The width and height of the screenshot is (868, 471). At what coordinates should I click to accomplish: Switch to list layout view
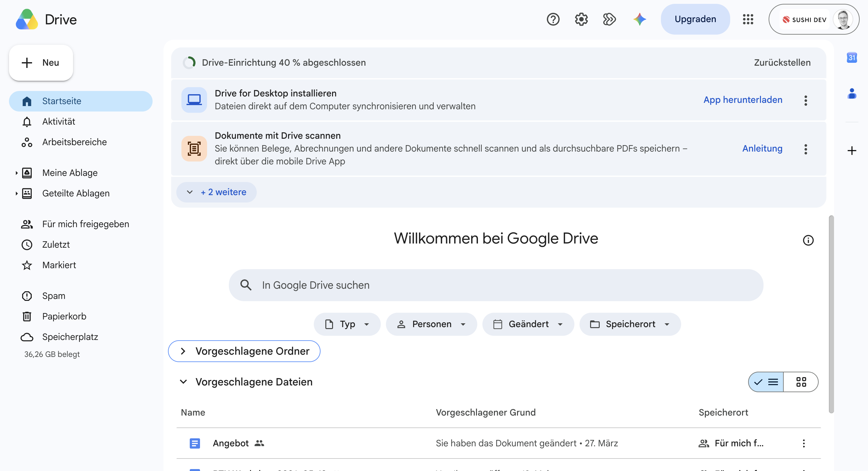click(x=766, y=382)
